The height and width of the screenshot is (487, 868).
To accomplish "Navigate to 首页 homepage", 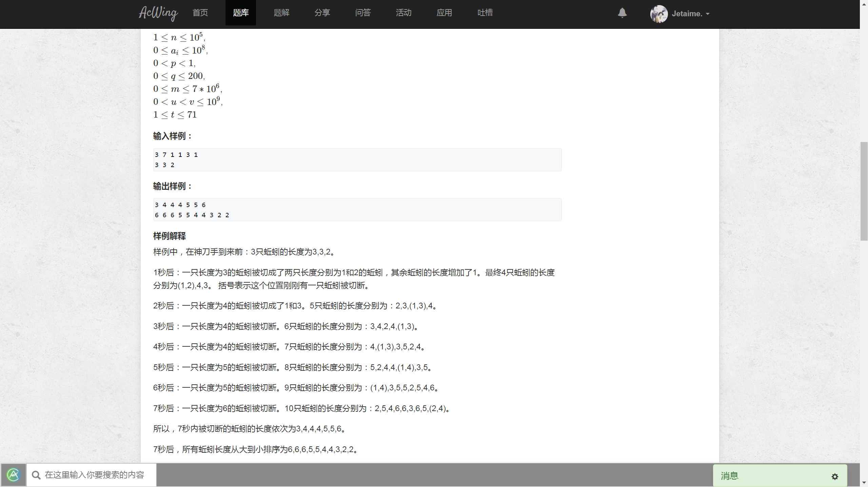I will 200,13.
